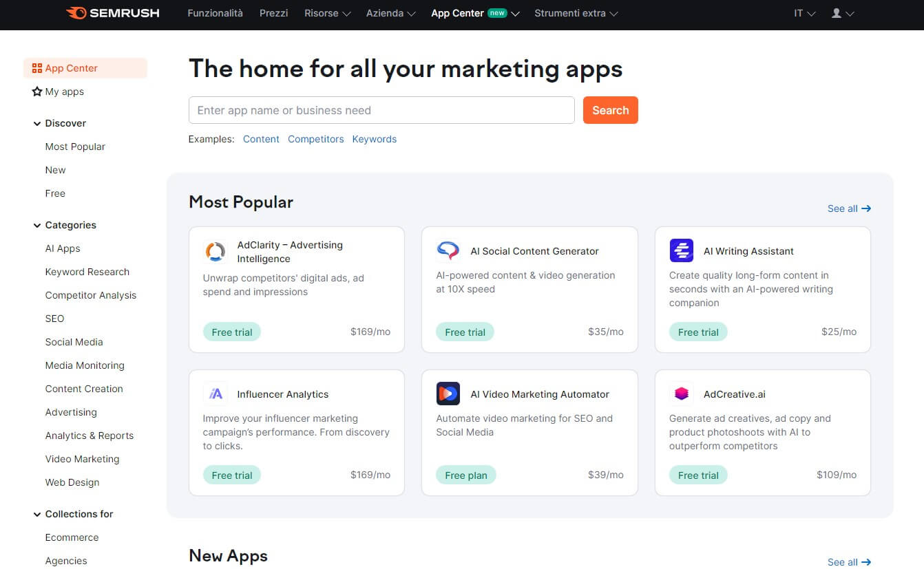Image resolution: width=924 pixels, height=569 pixels.
Task: Open the Analytics & Reports category
Action: click(90, 436)
